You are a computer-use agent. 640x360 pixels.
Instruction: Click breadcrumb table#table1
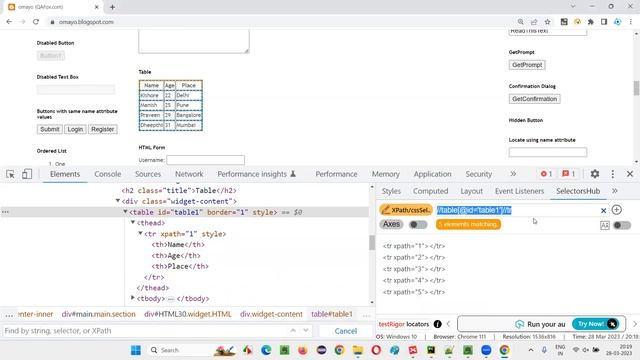(x=332, y=314)
